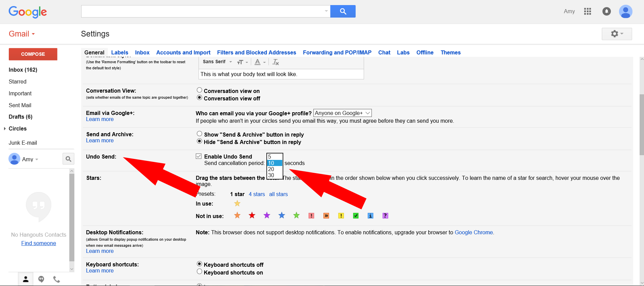Select Show "Send & Archive" button in reply

pos(199,134)
